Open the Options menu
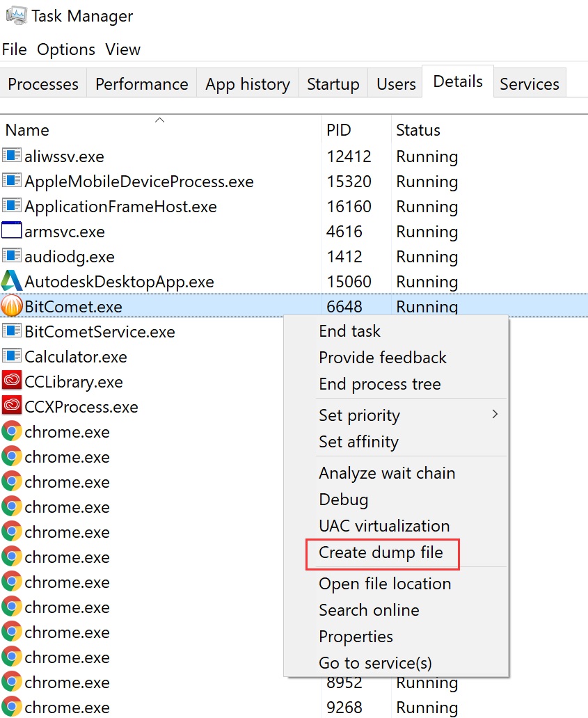This screenshot has width=588, height=718. (x=66, y=49)
